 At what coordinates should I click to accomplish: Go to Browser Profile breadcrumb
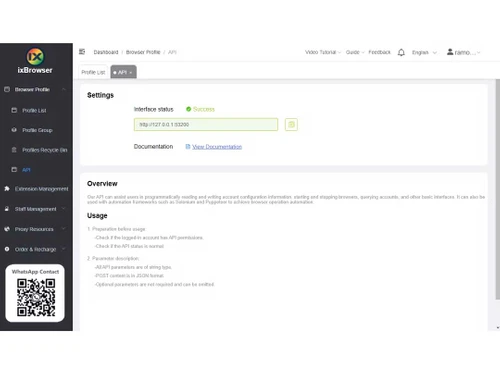pos(143,52)
